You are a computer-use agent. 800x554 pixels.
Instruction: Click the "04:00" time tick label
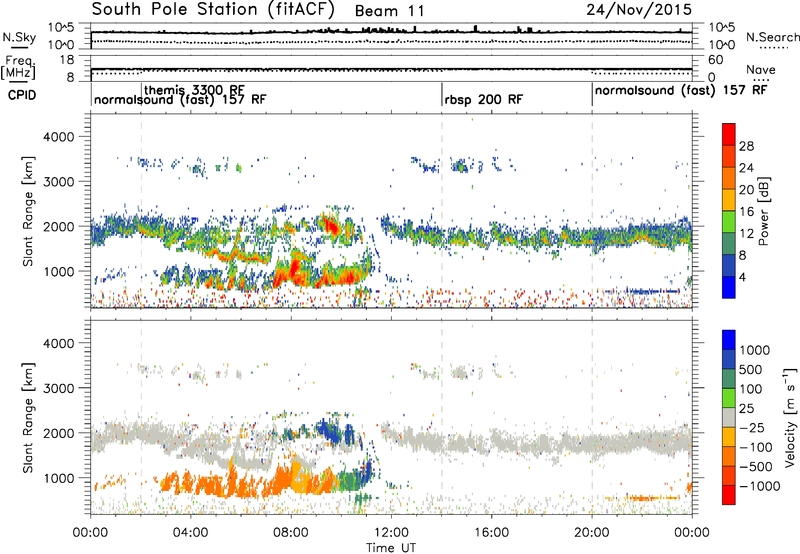tap(190, 533)
